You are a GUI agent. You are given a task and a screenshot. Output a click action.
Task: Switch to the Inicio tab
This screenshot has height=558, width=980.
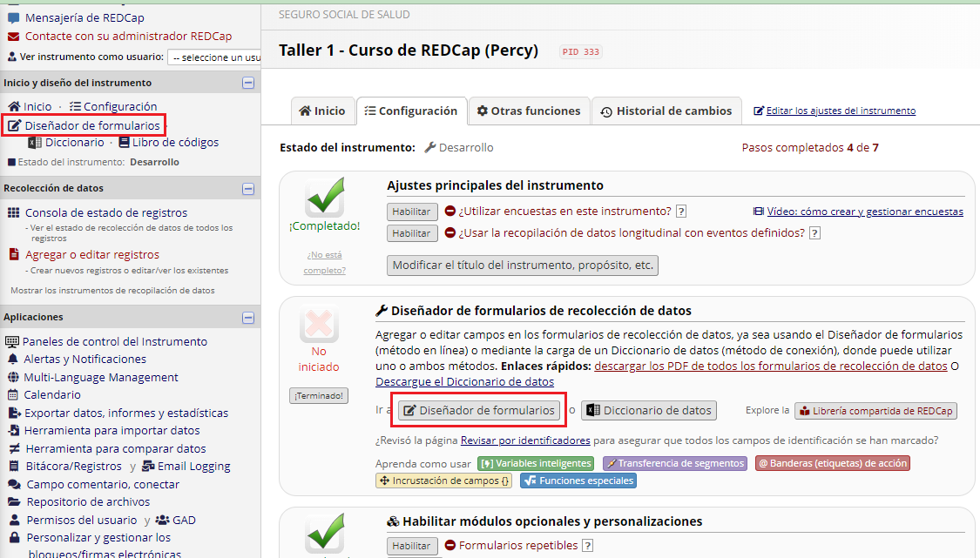coord(322,111)
